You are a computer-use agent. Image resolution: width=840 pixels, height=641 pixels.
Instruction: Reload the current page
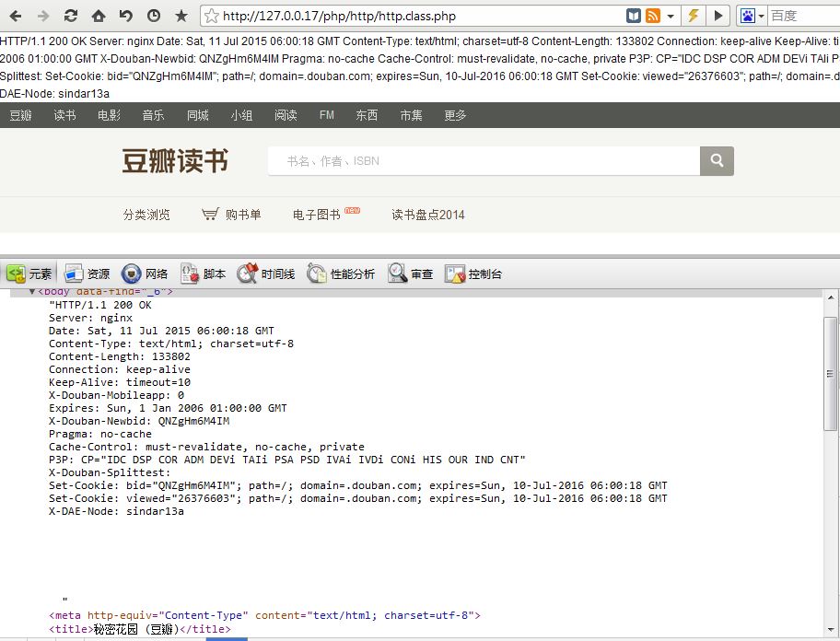[71, 16]
